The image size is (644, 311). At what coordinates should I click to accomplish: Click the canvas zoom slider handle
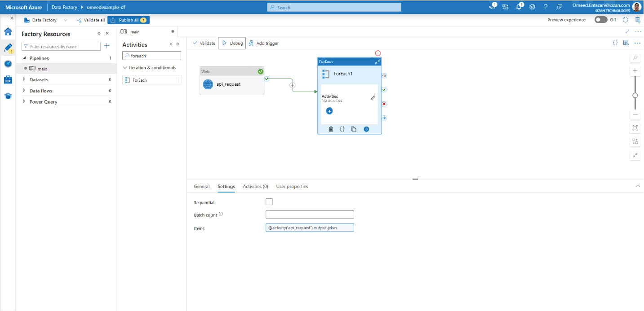(x=635, y=95)
